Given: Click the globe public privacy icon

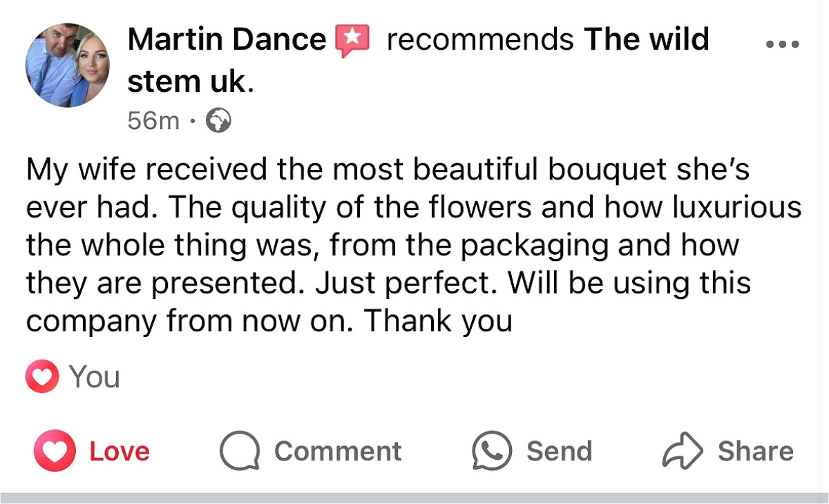Looking at the screenshot, I should [x=220, y=122].
